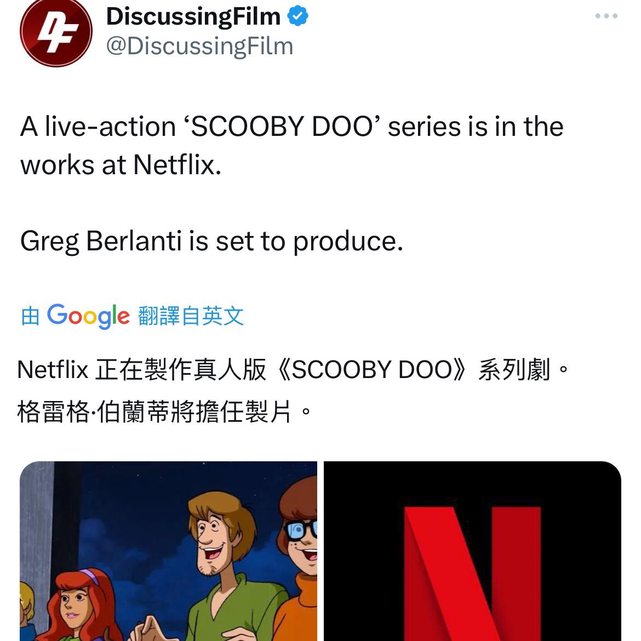
Task: Open the Scooby-Doo cartoon image
Action: 168,551
